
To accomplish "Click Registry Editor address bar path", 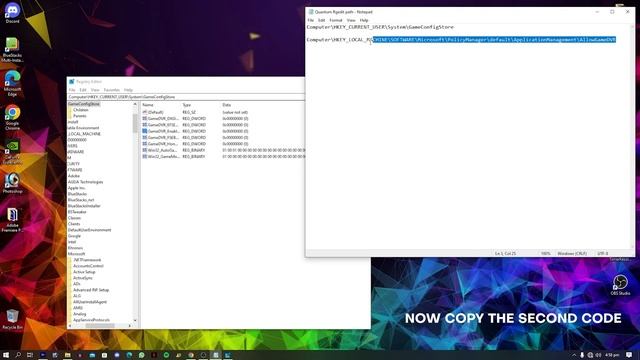I will click(186, 97).
